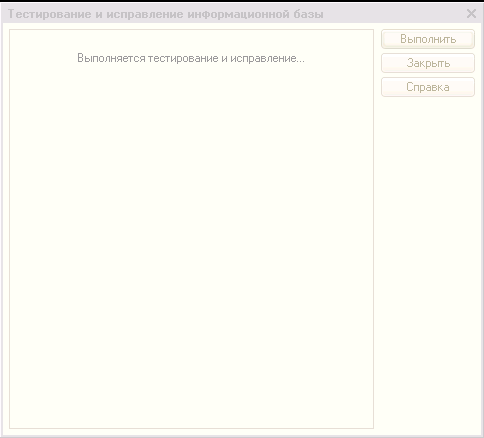The image size is (484, 438).
Task: Click the Закрыть button
Action: pyautogui.click(x=428, y=63)
